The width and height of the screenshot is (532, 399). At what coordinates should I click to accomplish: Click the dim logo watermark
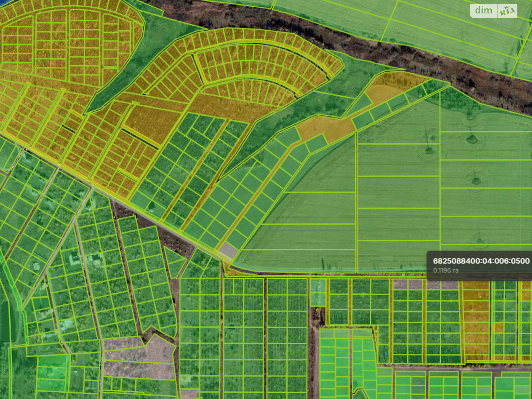coord(484,11)
